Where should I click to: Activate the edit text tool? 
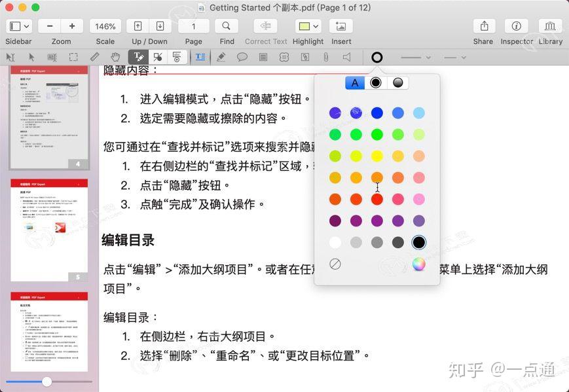coord(138,57)
